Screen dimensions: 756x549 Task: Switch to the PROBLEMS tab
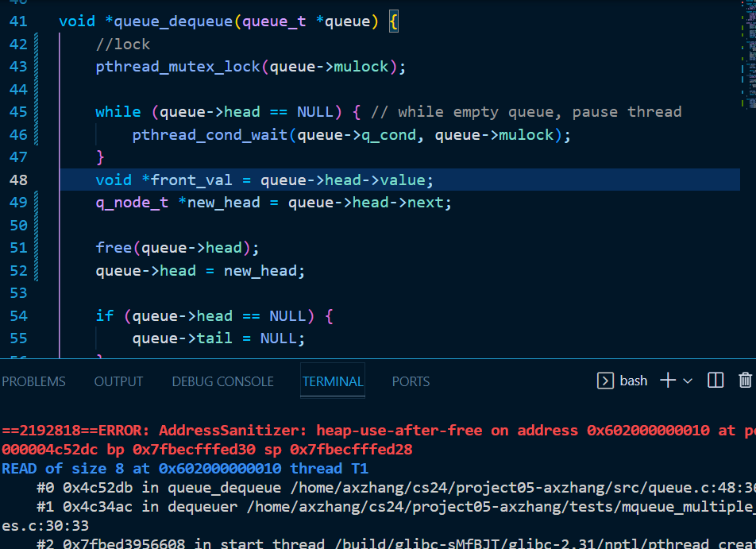(33, 381)
